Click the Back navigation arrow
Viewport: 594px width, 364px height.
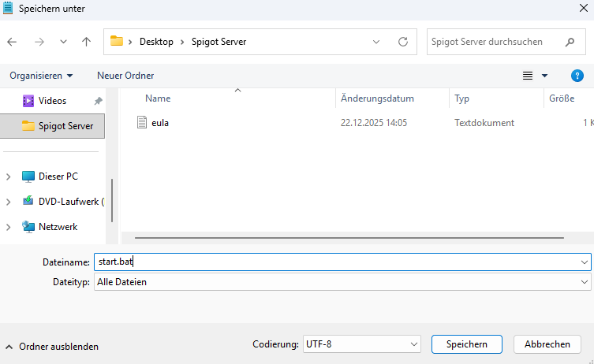(13, 42)
